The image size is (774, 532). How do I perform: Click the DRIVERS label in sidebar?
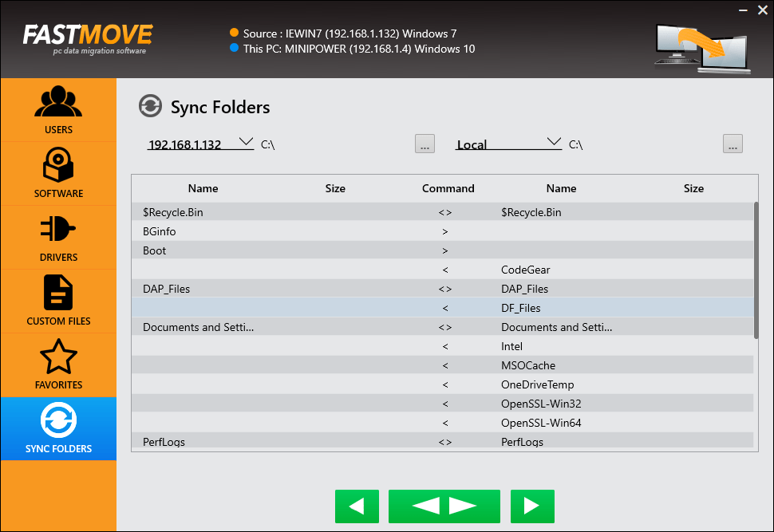point(58,257)
